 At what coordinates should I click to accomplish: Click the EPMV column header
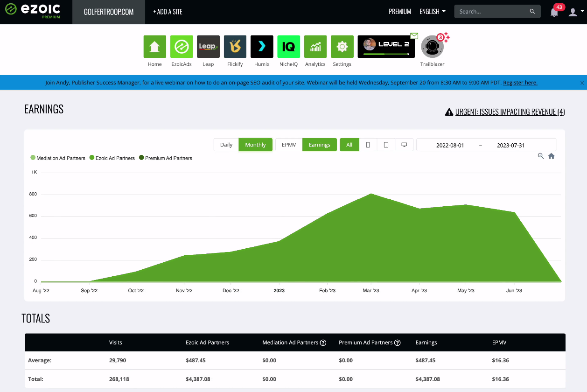tap(499, 343)
